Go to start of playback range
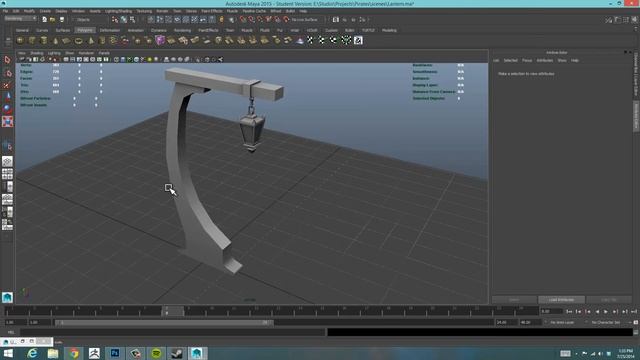Screen dimensions: 640x360 [569, 311]
